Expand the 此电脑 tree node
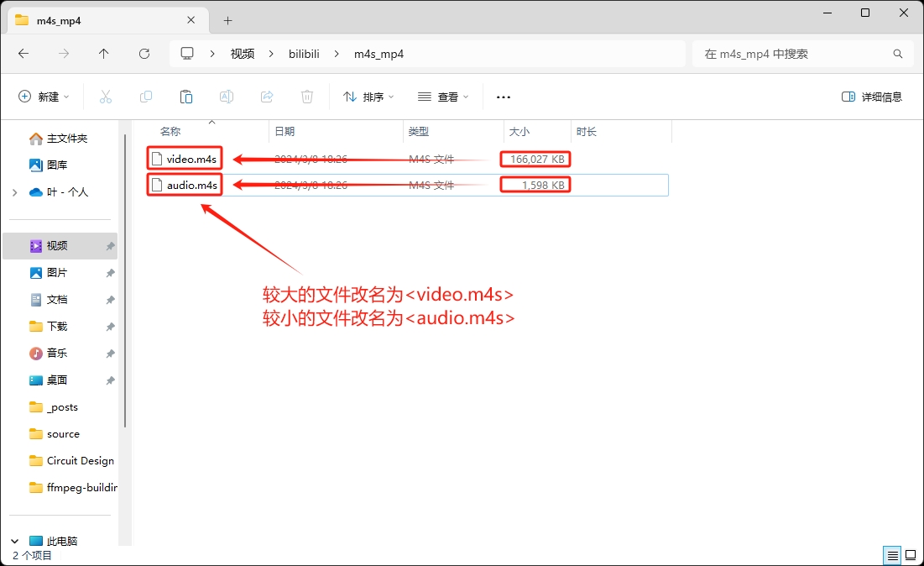This screenshot has height=566, width=924. tap(16, 542)
